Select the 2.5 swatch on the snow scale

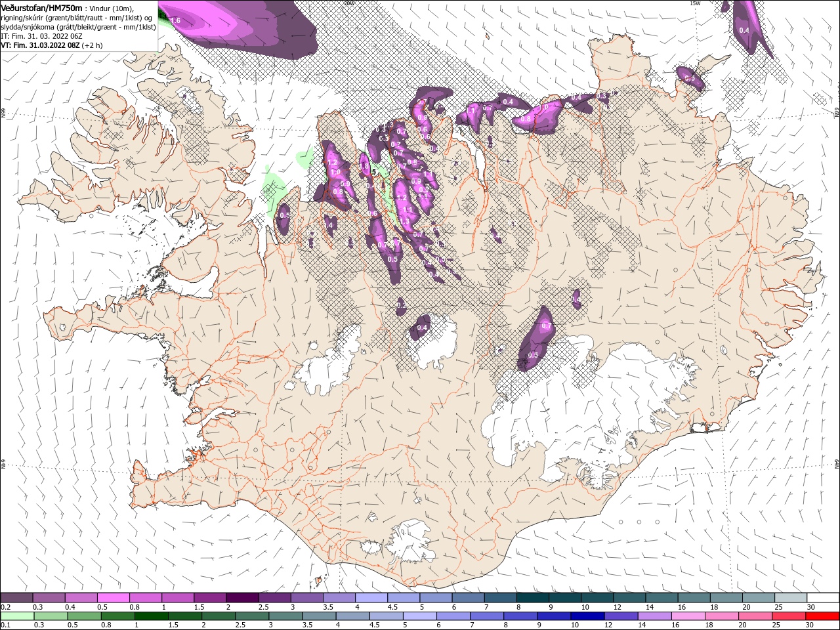coord(275,597)
